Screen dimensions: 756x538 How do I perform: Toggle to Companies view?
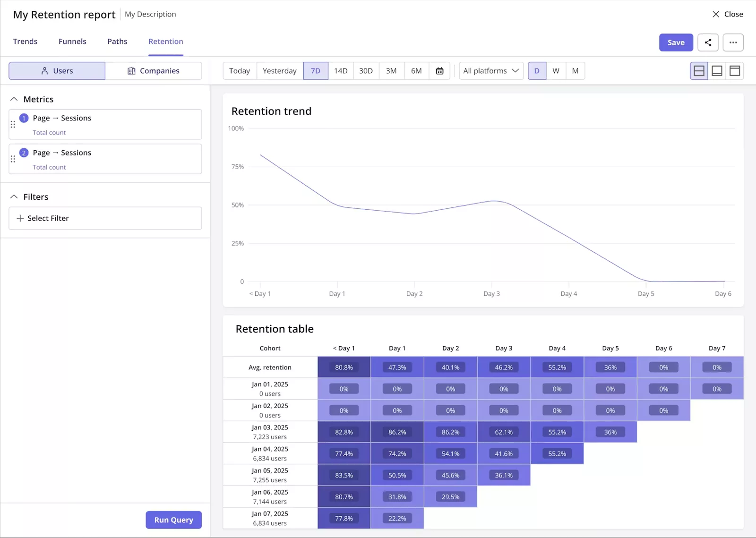[154, 71]
